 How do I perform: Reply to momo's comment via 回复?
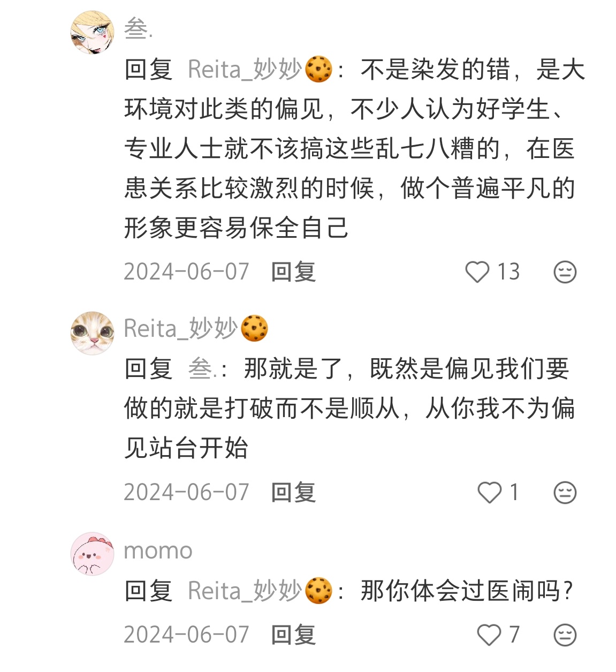293,635
